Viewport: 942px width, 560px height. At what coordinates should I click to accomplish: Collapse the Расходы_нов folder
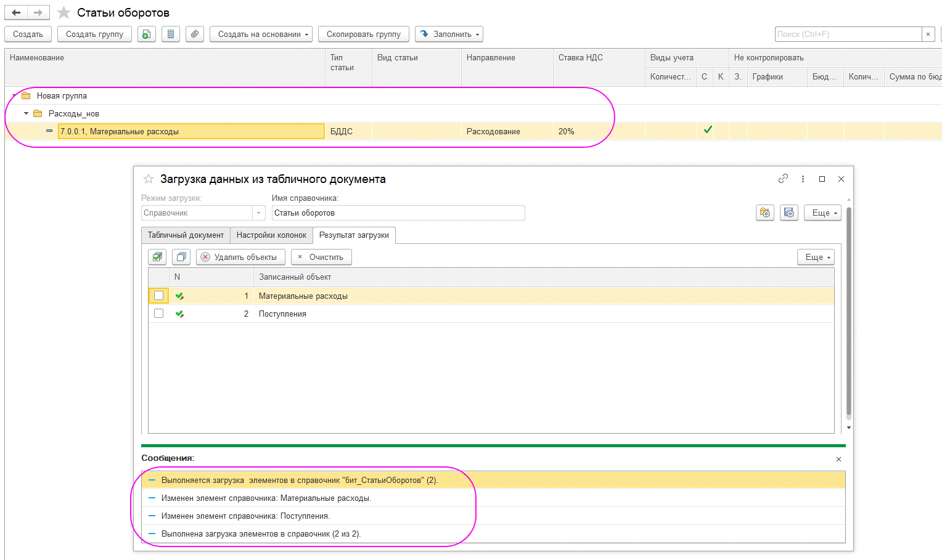click(26, 113)
